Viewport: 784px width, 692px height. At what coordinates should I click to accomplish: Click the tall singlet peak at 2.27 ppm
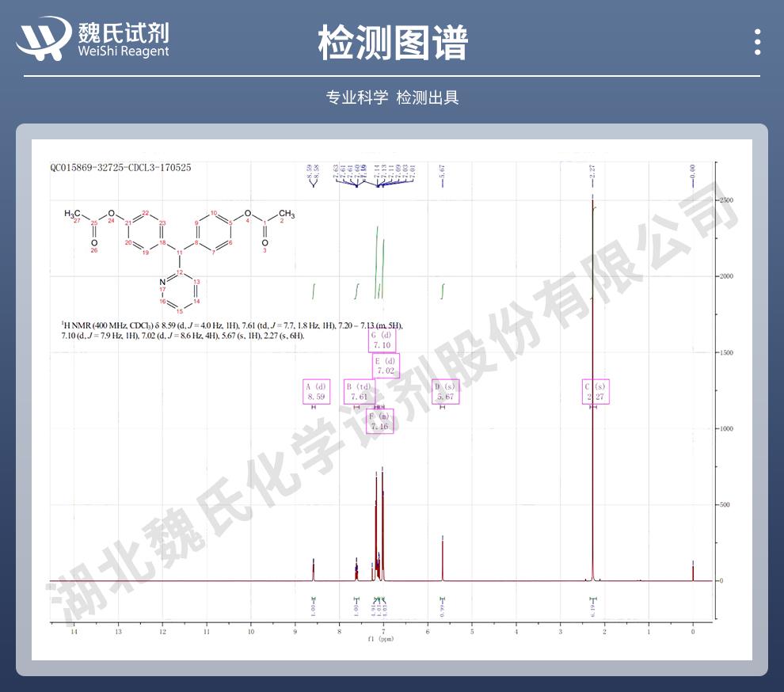(x=592, y=390)
